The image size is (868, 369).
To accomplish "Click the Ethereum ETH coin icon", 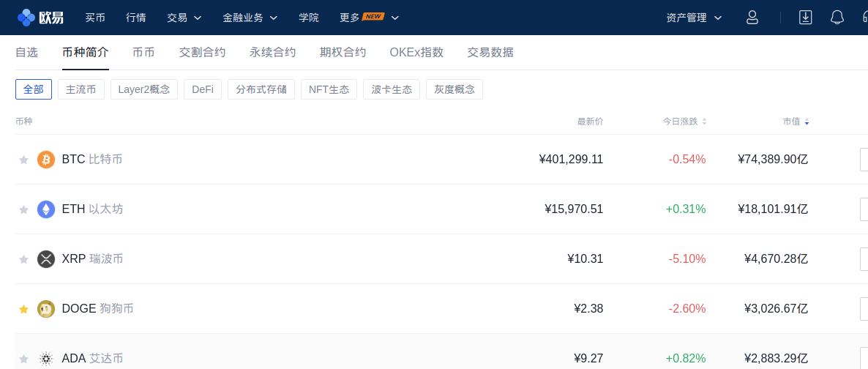I will 46,209.
